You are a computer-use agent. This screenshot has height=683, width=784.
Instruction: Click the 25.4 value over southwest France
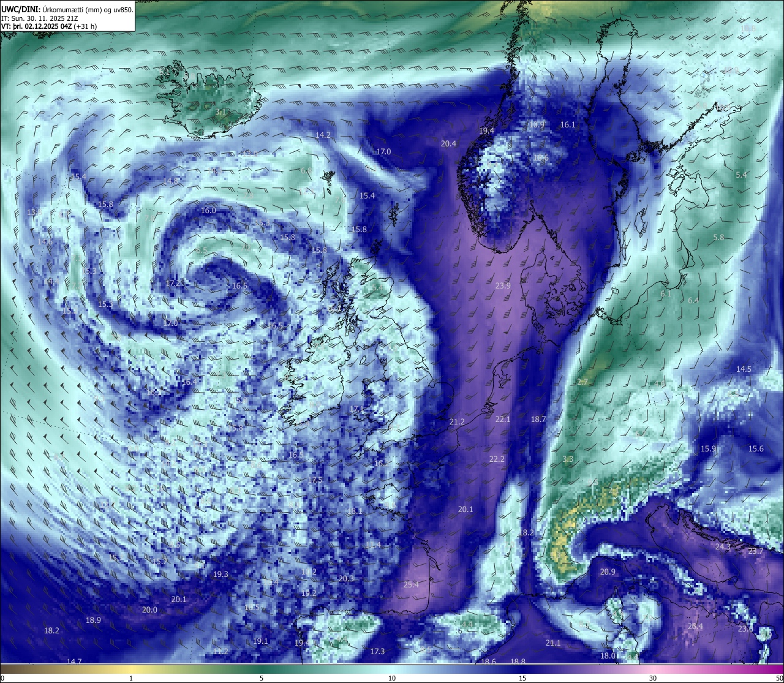pyautogui.click(x=411, y=585)
